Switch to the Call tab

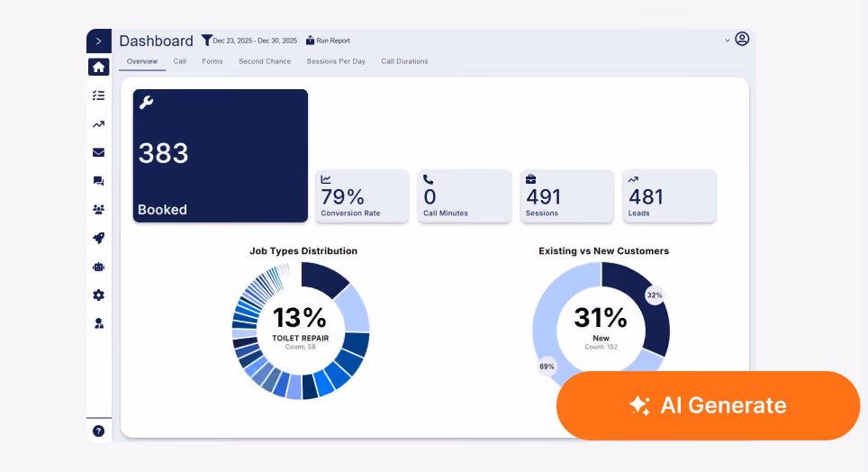pos(179,61)
